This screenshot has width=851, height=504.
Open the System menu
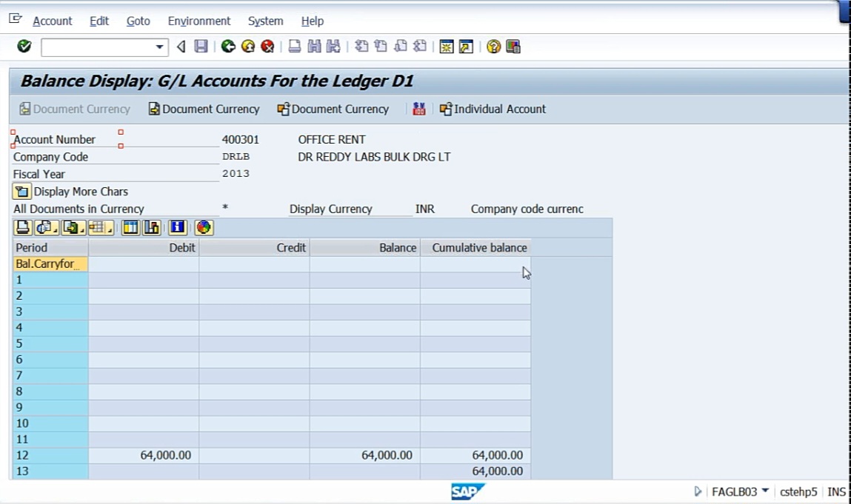click(265, 21)
